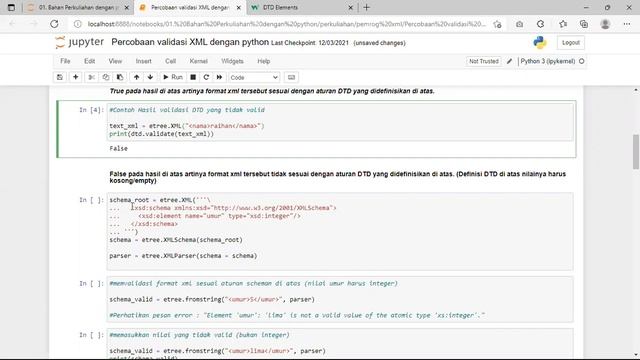Click the markdown text starting True pada hasil
Image resolution: width=640 pixels, height=360 pixels.
point(272,91)
